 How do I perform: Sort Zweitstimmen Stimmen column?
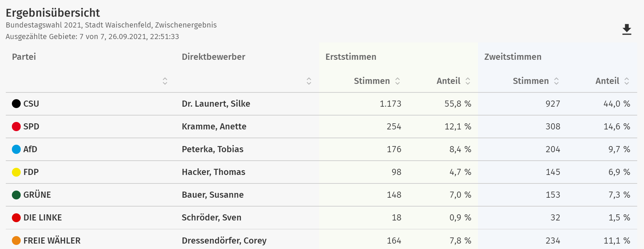pyautogui.click(x=556, y=81)
